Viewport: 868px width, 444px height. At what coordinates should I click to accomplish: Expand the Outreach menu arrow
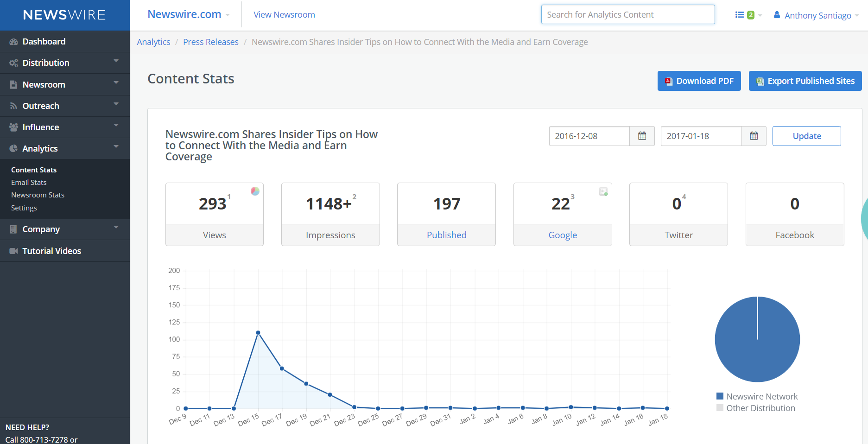[x=116, y=104]
